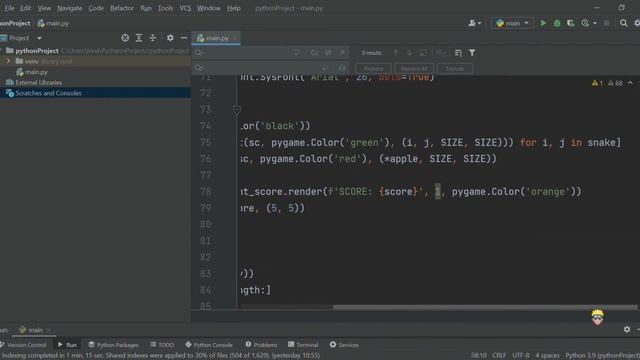Toggle Words option in find bar

point(328,53)
